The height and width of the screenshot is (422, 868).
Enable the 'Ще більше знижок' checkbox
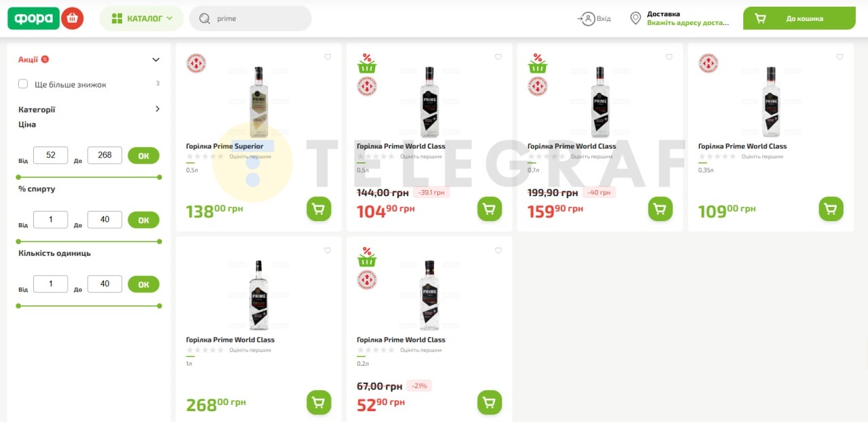tap(23, 84)
